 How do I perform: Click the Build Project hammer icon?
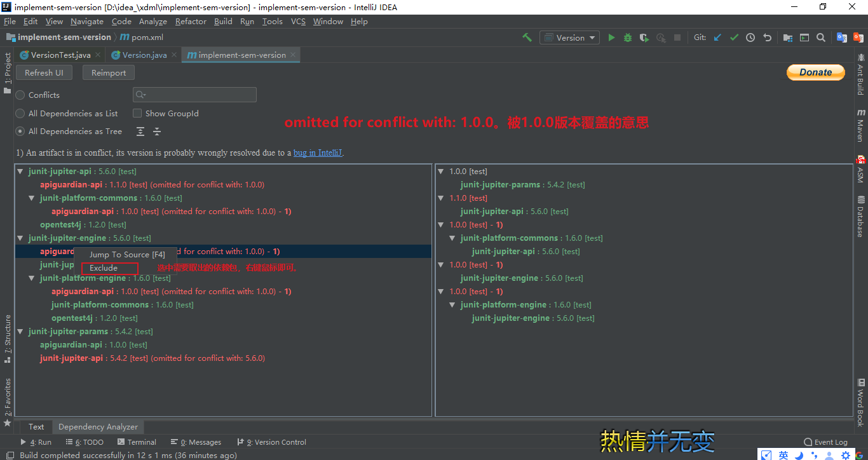527,37
